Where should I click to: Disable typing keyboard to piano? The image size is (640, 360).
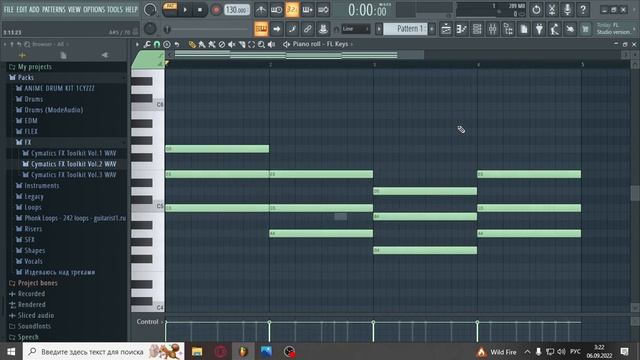261,29
